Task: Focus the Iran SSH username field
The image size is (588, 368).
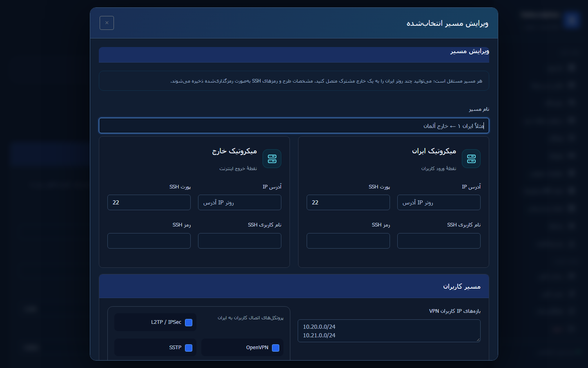Action: (439, 241)
